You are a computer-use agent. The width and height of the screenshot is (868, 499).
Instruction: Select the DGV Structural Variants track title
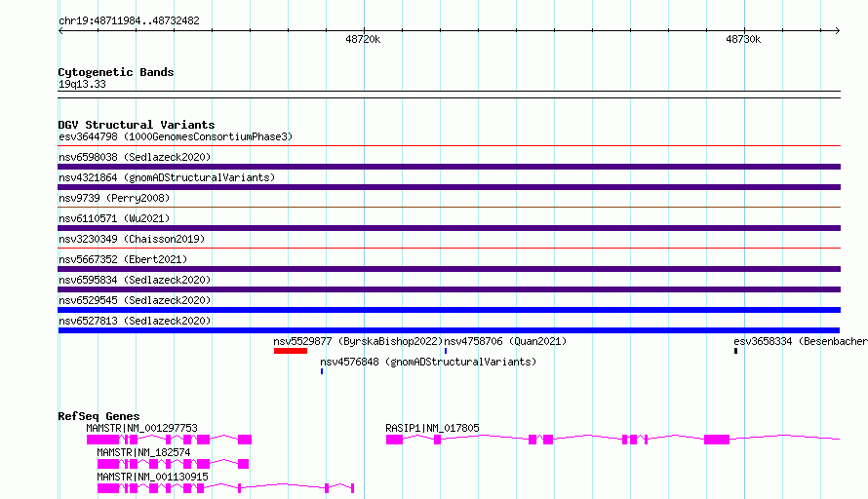(x=137, y=125)
